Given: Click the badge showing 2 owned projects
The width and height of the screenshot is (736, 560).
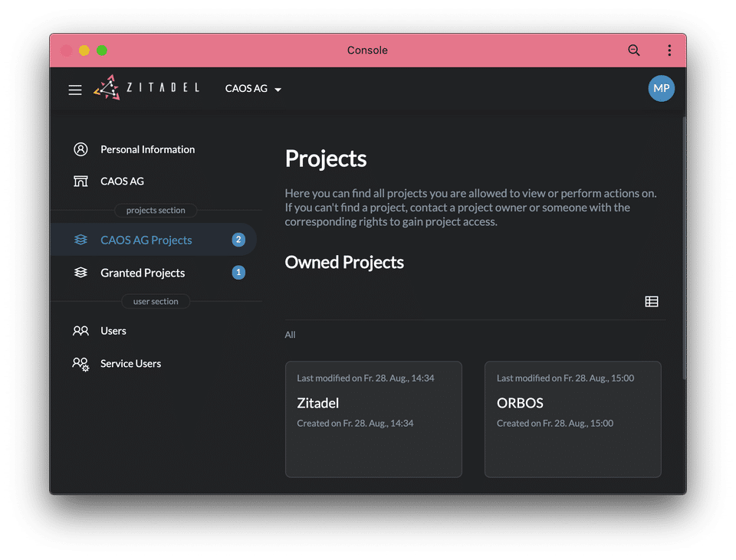Looking at the screenshot, I should click(238, 240).
